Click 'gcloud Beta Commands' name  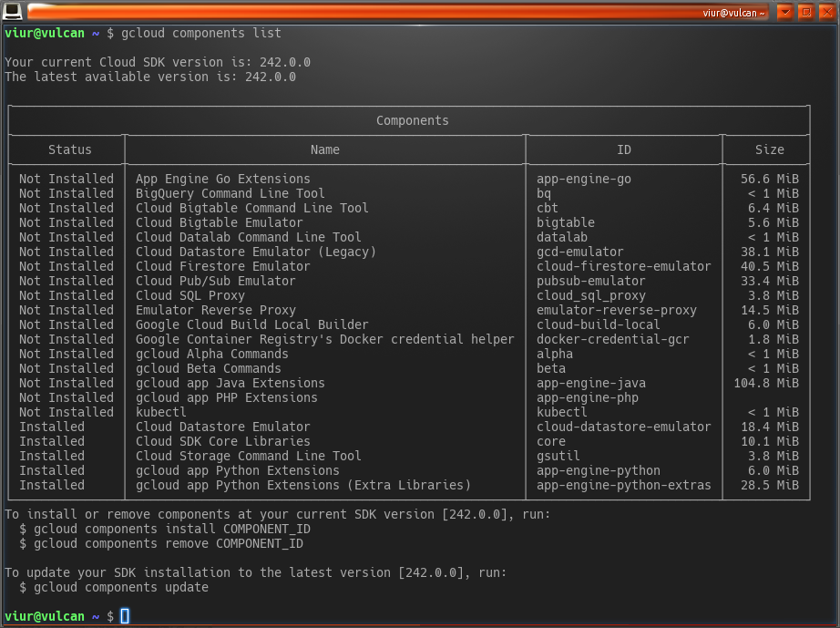tap(209, 368)
